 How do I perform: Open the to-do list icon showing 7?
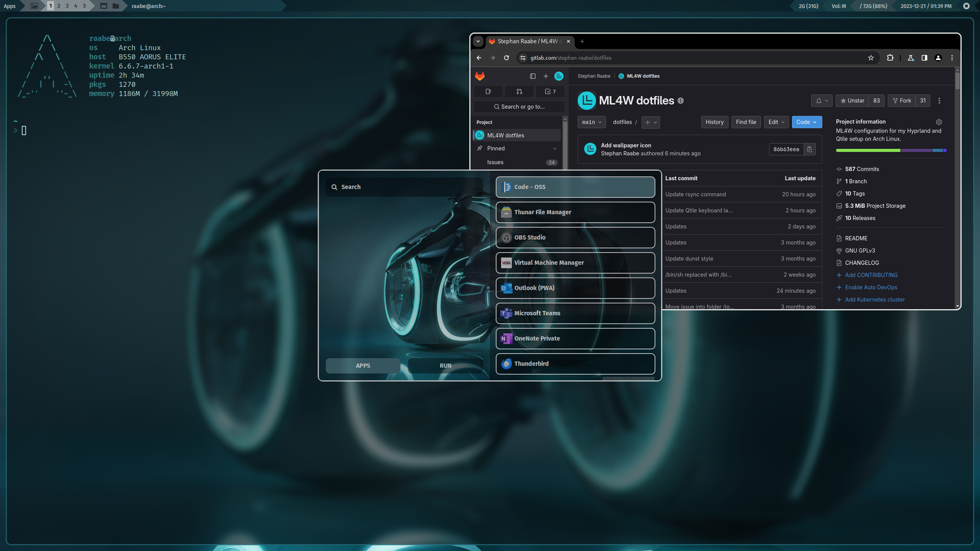[550, 91]
